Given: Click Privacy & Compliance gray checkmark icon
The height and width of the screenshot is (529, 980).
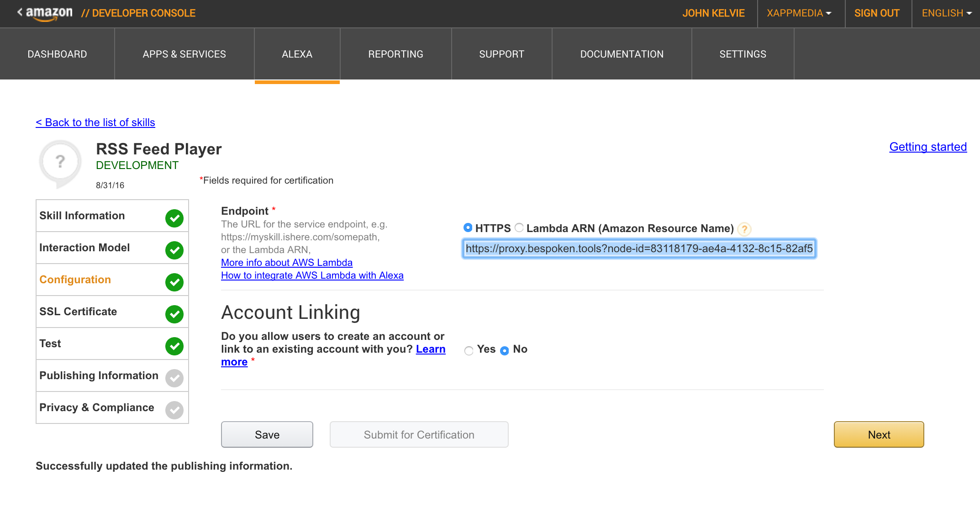Looking at the screenshot, I should pos(174,410).
